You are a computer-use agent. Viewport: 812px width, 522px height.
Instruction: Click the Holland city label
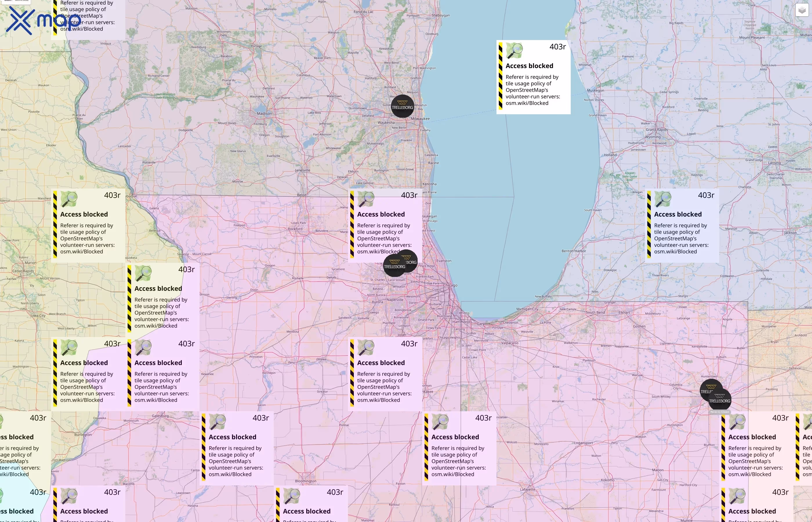click(610, 155)
